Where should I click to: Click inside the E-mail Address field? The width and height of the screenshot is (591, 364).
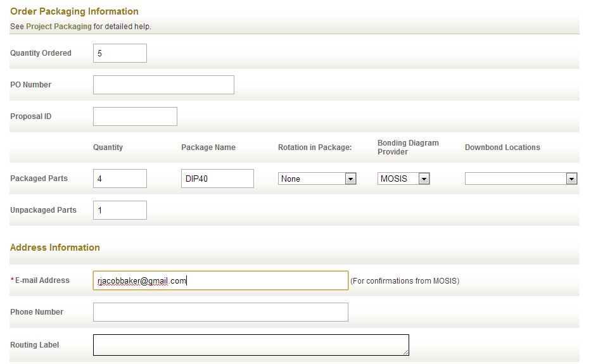(220, 280)
